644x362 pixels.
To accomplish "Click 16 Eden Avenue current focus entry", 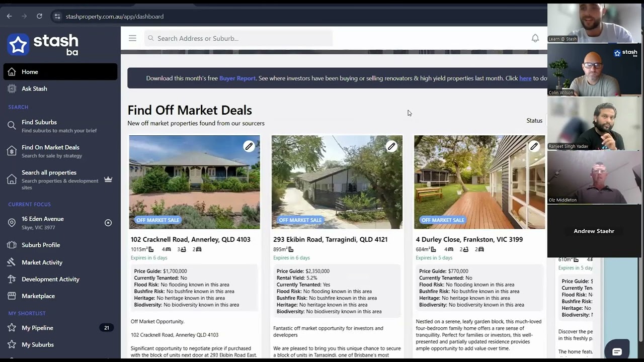I will tap(60, 223).
